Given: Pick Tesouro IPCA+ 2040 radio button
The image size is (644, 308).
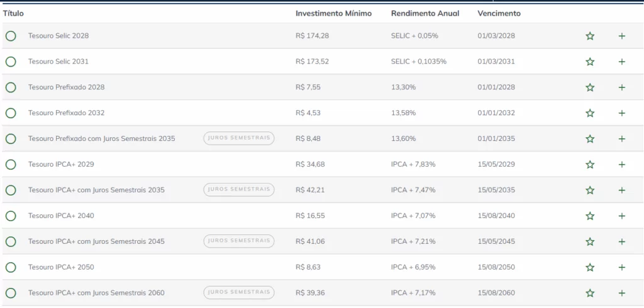Looking at the screenshot, I should click(x=11, y=216).
